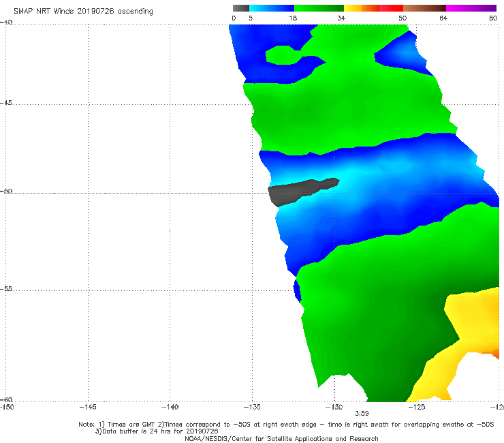Click the color bar label "0" under the gray segment

tap(234, 18)
